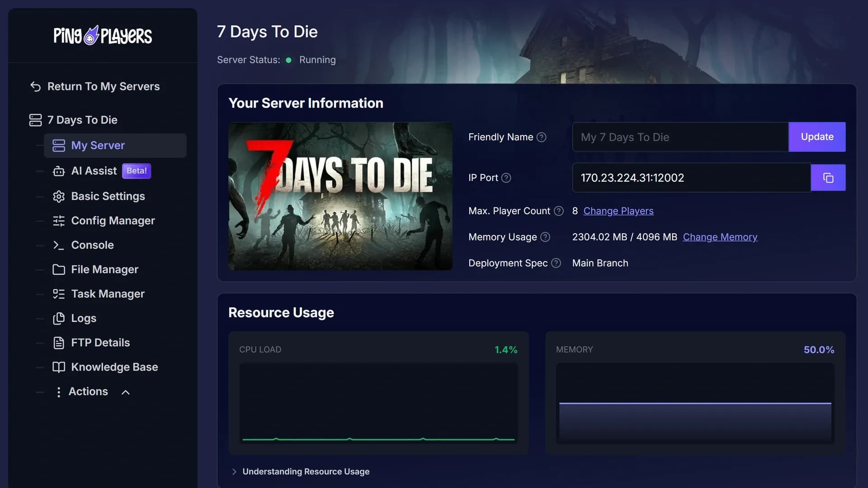Open the Config Manager

pyautogui.click(x=113, y=221)
